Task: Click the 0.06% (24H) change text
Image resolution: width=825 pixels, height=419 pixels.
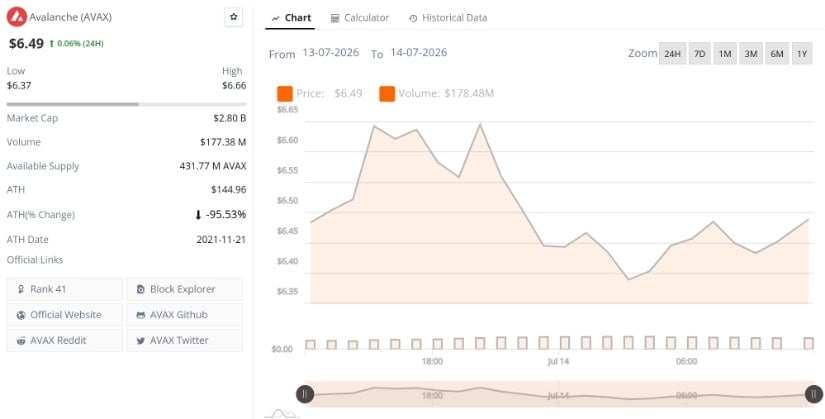Action: coord(79,44)
